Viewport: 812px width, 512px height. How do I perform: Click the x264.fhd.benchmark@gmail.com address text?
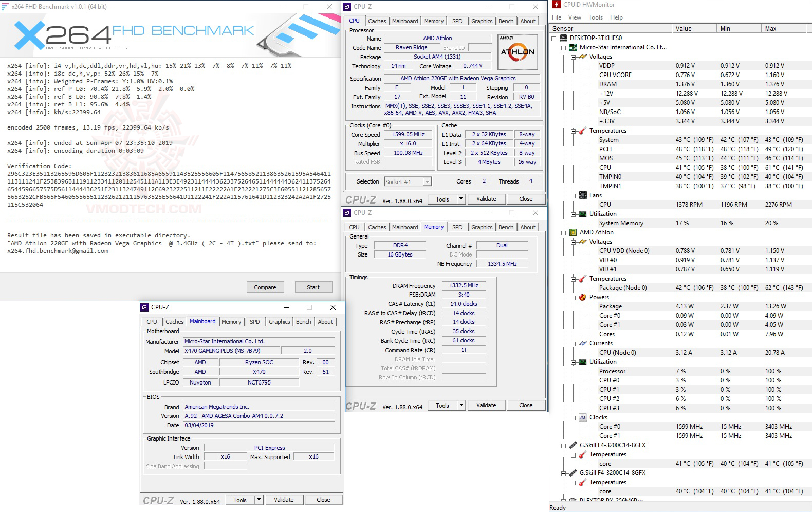[58, 251]
